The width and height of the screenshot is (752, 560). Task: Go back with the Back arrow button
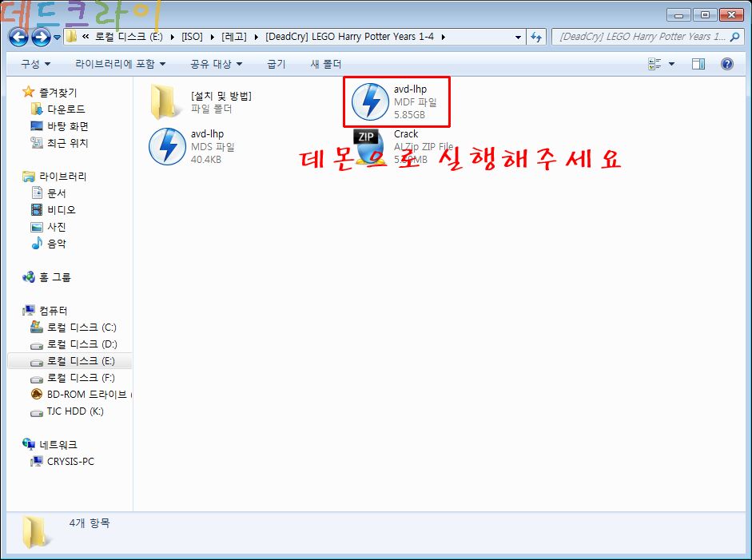coord(19,37)
